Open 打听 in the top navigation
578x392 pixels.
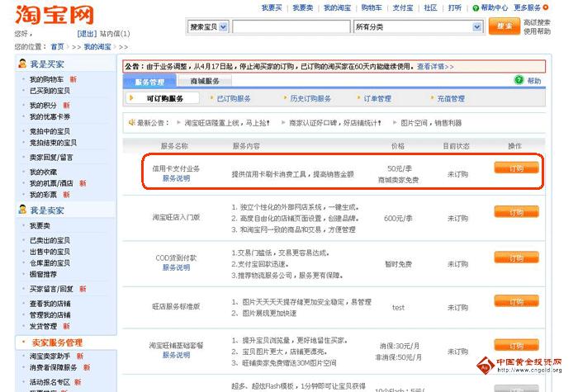pyautogui.click(x=455, y=7)
